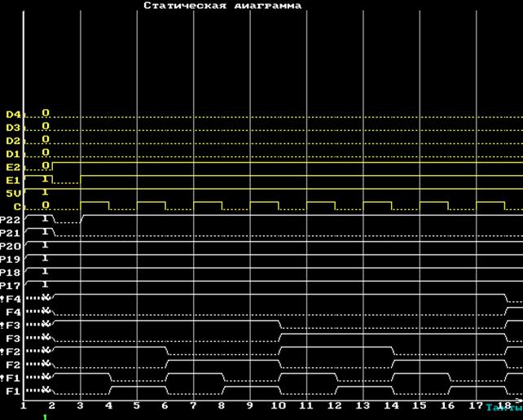Click tick number 12 on time axis

pos(335,405)
